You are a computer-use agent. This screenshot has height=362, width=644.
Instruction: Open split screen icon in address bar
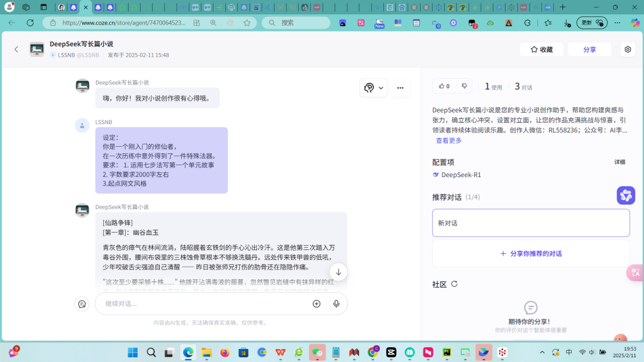coord(197,23)
